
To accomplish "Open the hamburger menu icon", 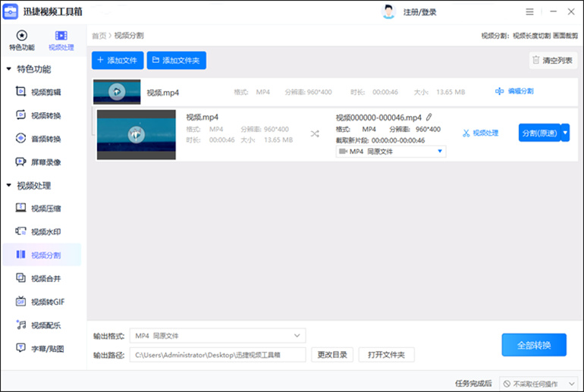I will [529, 12].
